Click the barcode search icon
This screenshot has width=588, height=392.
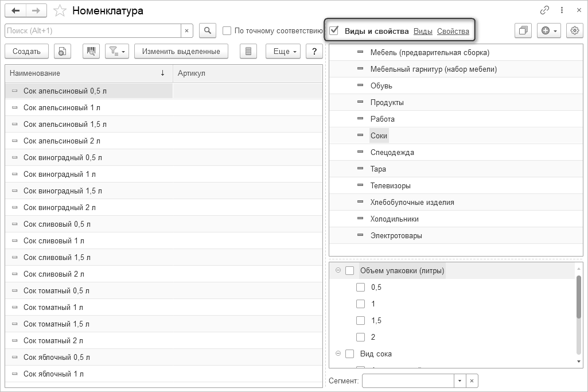point(91,51)
